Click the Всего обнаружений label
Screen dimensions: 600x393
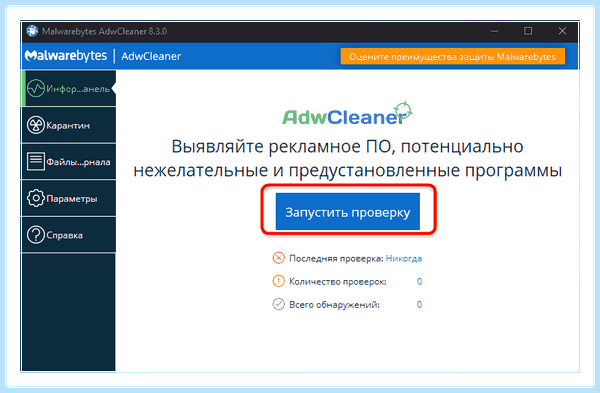pyautogui.click(x=334, y=305)
